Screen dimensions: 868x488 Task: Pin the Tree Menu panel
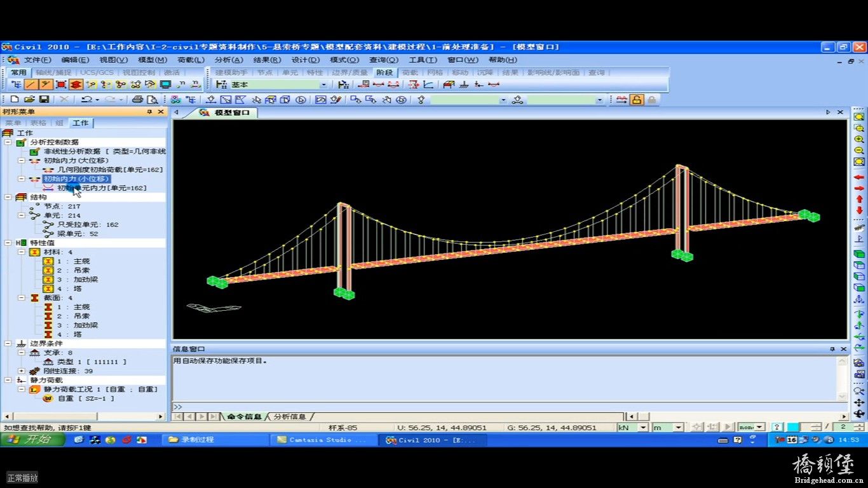(150, 112)
